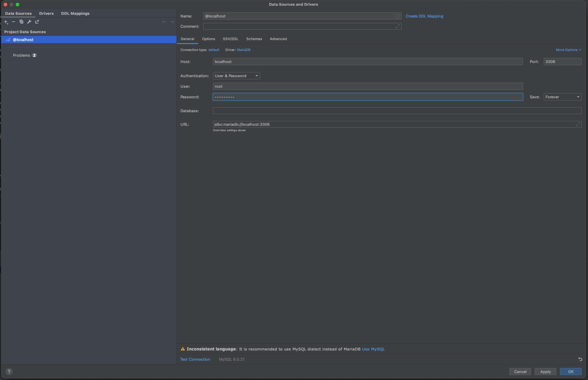Click the revert changes arrow icon

coord(580,359)
